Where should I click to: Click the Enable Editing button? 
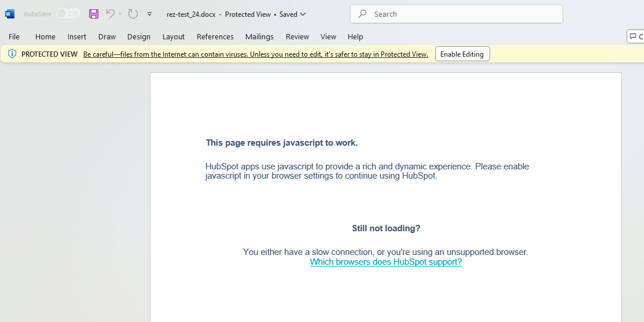(x=462, y=54)
